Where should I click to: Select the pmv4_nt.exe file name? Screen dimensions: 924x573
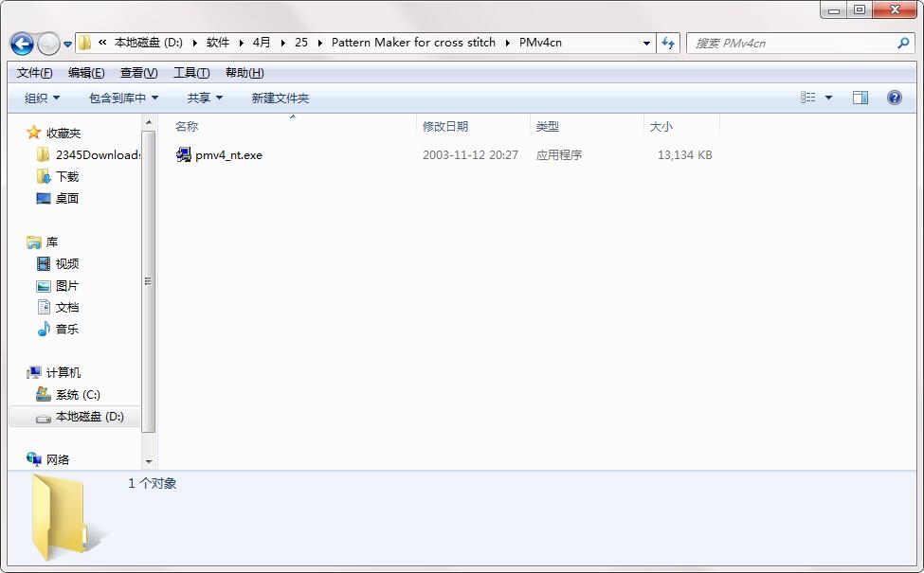coord(228,155)
